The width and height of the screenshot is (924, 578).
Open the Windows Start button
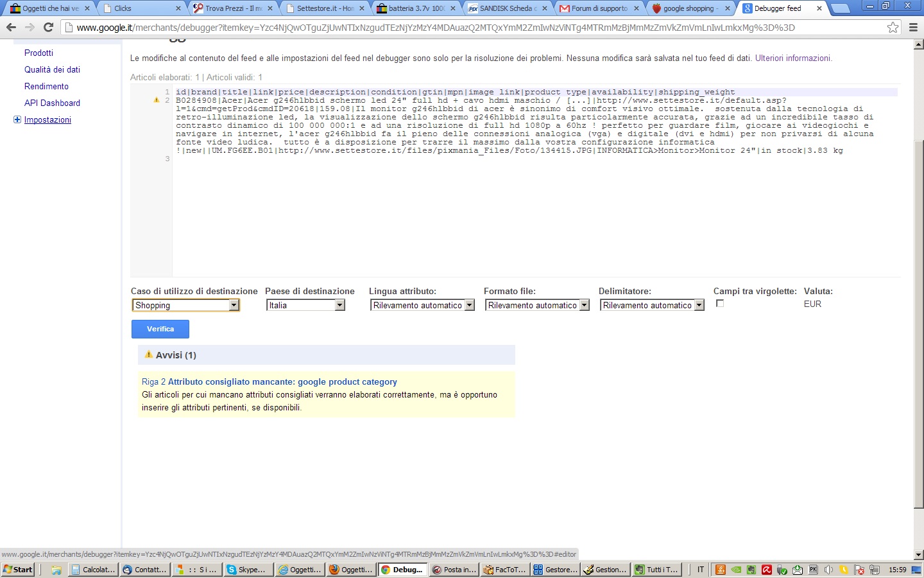pos(18,570)
